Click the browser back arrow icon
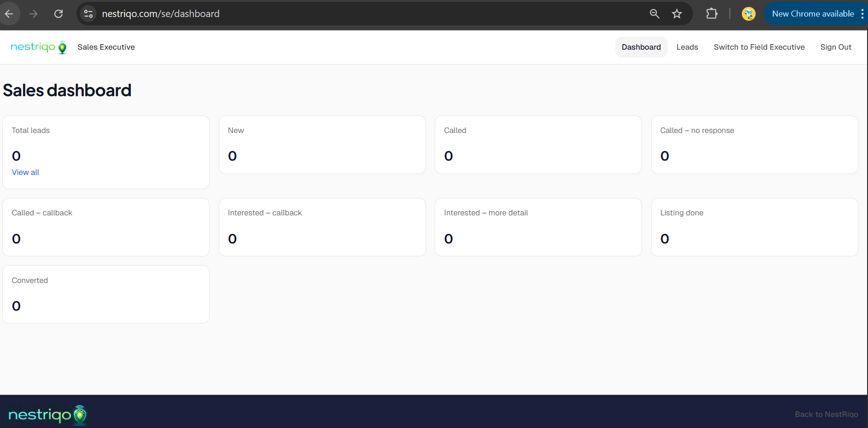 coord(9,14)
